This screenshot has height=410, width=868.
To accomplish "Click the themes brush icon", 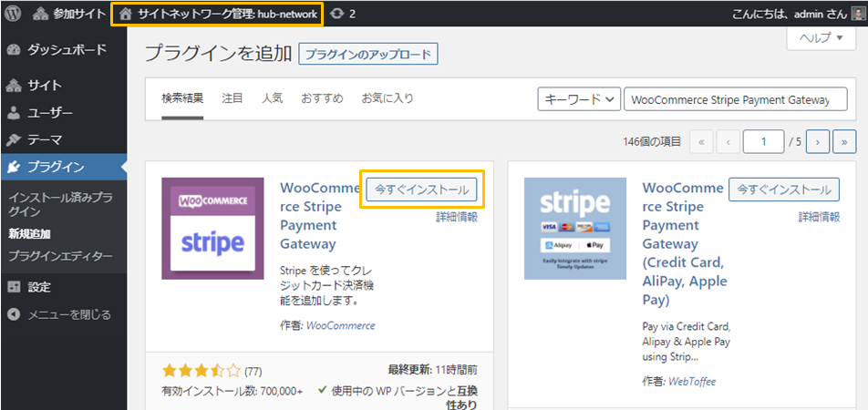I will (14, 140).
